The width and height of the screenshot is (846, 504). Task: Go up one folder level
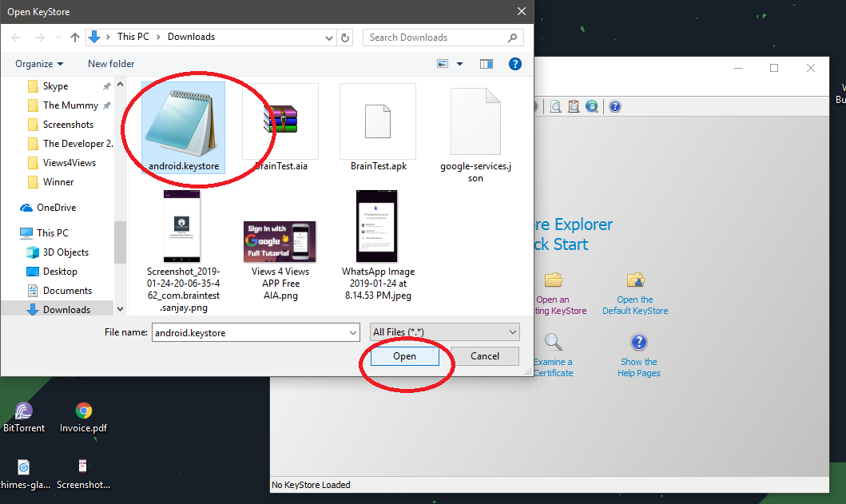75,38
